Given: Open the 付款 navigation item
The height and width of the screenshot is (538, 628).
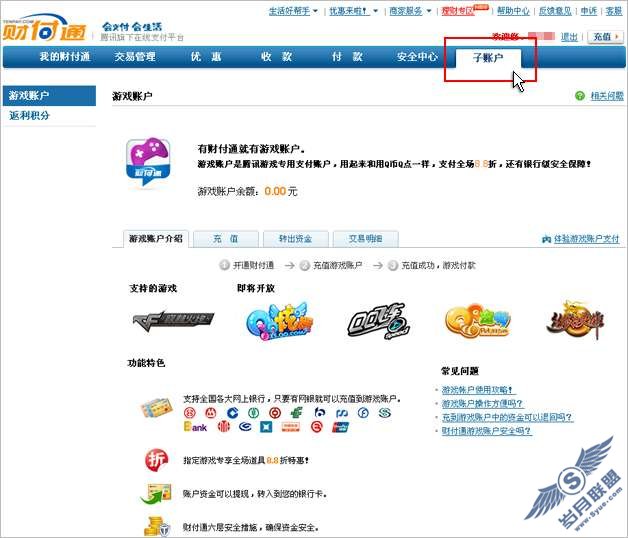Looking at the screenshot, I should (347, 57).
